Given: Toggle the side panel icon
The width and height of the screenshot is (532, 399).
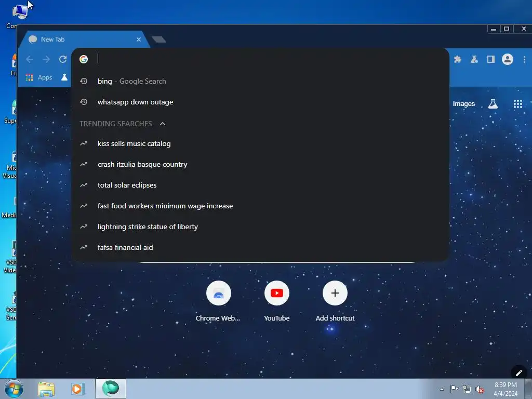Looking at the screenshot, I should [490, 59].
